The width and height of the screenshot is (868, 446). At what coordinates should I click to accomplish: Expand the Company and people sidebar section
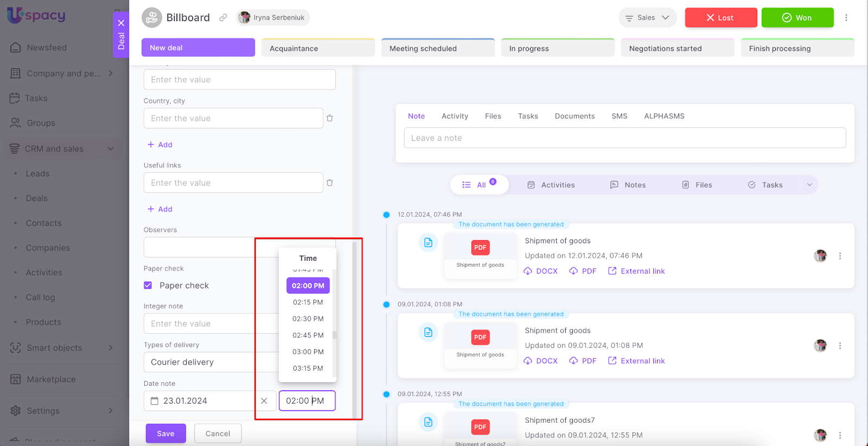111,73
